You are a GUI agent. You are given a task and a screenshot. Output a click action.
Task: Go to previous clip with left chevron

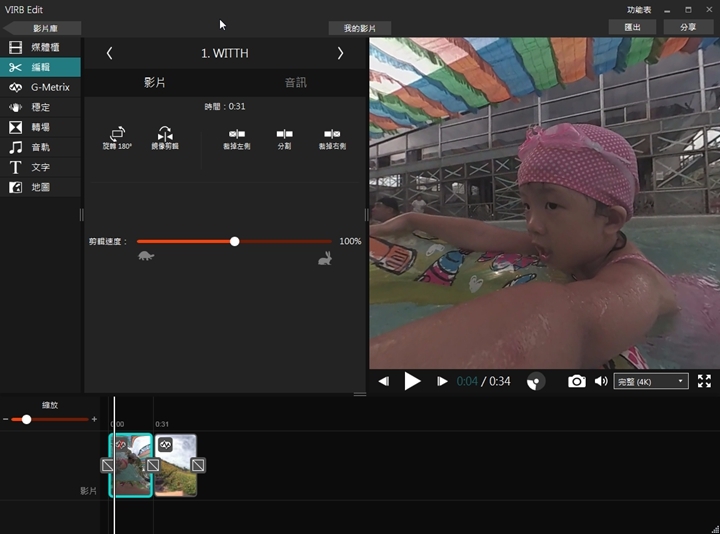pos(109,53)
